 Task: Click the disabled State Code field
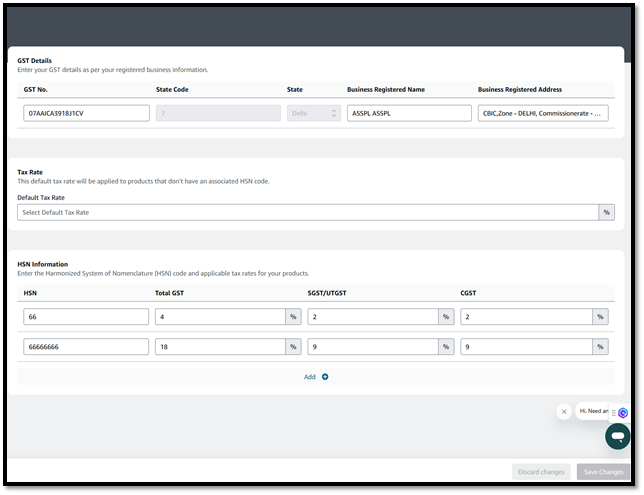218,113
